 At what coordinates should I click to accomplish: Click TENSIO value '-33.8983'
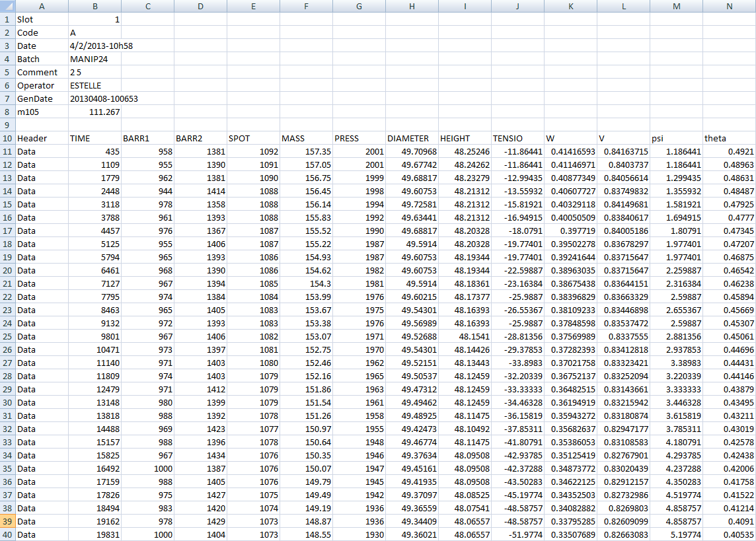point(518,363)
